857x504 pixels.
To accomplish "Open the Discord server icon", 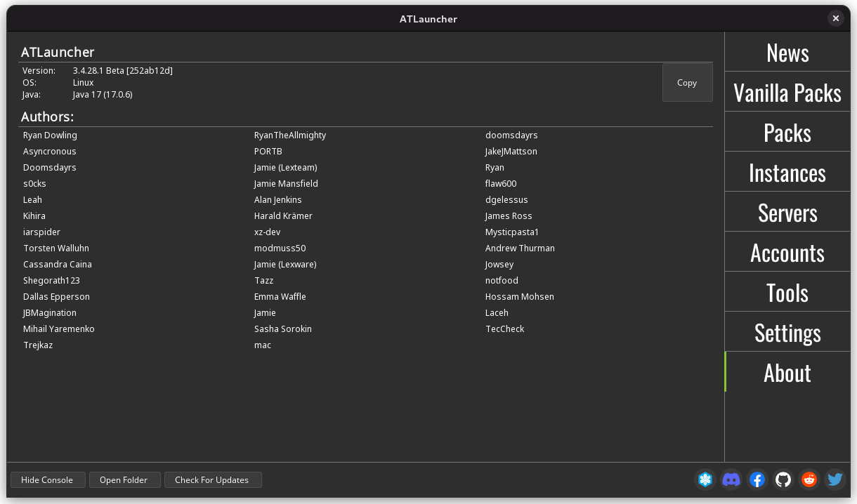I will tap(731, 479).
